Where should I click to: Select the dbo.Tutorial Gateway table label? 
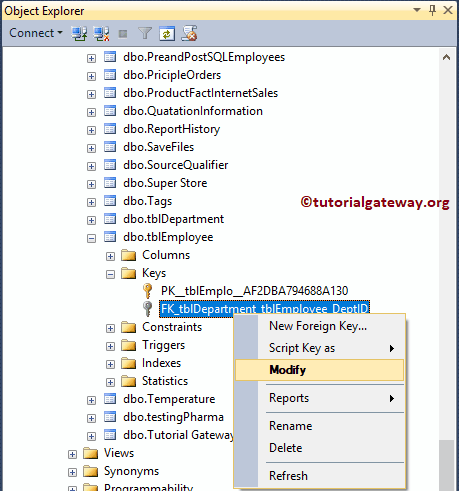[178, 435]
